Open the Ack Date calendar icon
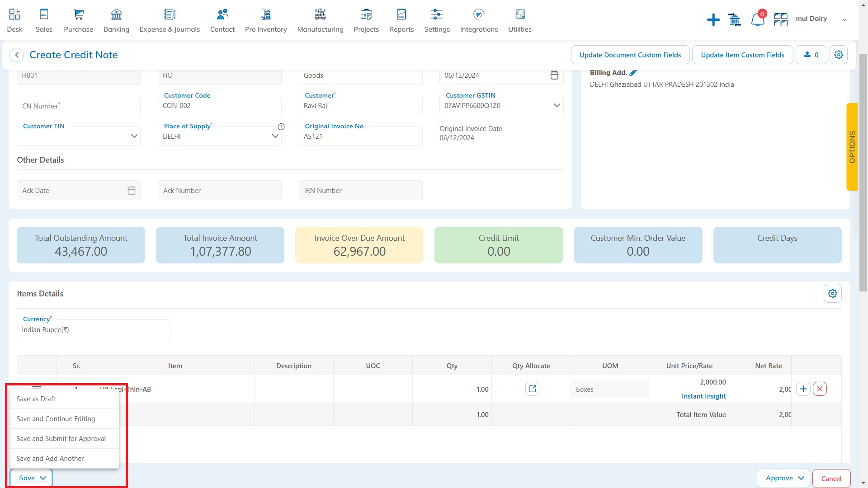868x488 pixels. click(132, 190)
